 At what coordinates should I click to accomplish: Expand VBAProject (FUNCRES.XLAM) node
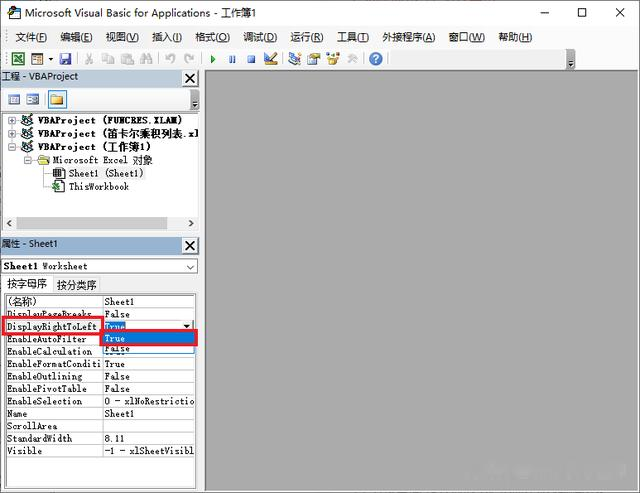(x=12, y=120)
